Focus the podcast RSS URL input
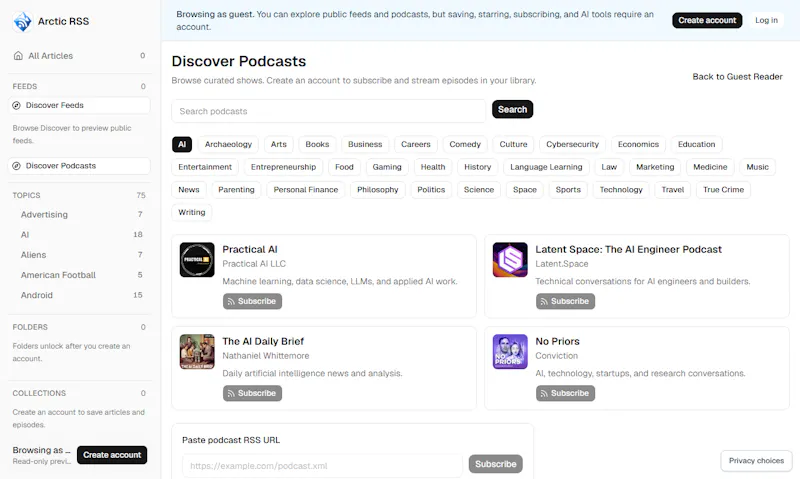The height and width of the screenshot is (479, 800). point(322,466)
